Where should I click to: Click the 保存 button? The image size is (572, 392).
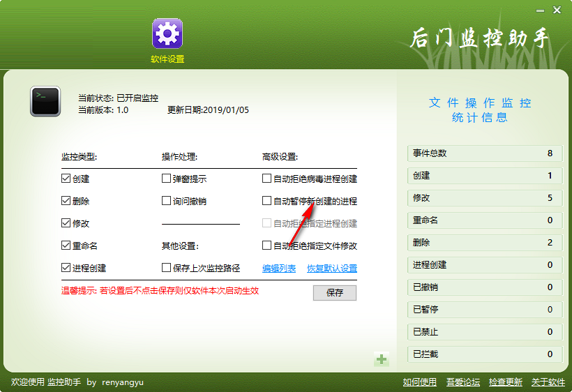pos(335,292)
